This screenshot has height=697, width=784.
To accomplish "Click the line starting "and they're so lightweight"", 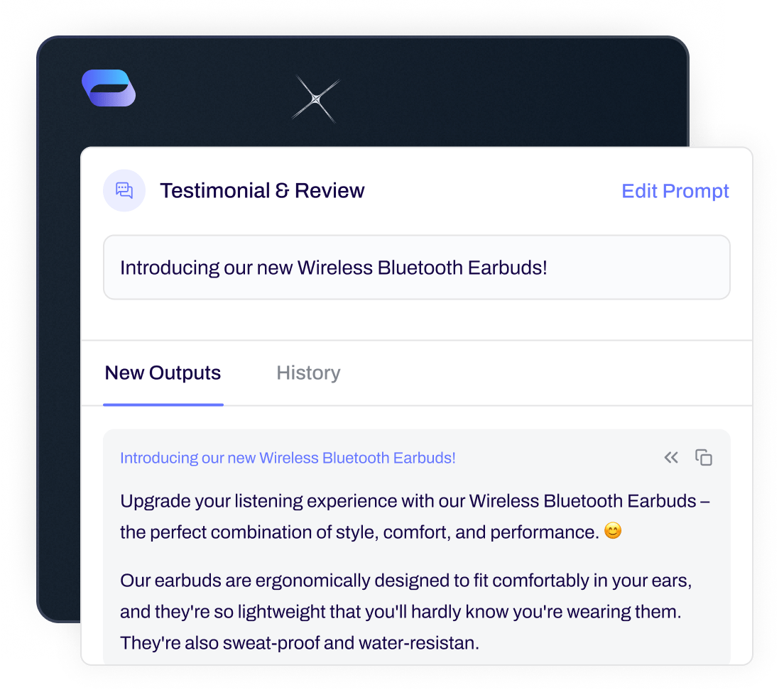I will click(x=401, y=612).
